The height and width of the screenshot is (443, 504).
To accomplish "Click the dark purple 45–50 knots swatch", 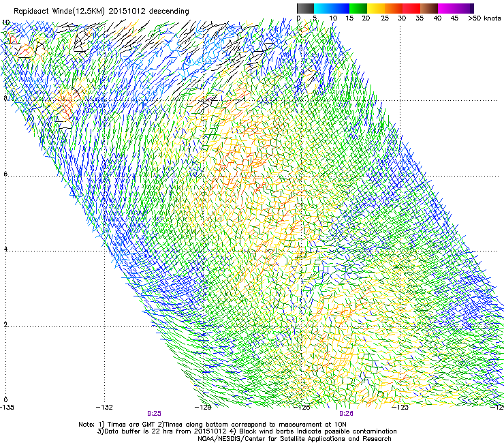I will [464, 8].
